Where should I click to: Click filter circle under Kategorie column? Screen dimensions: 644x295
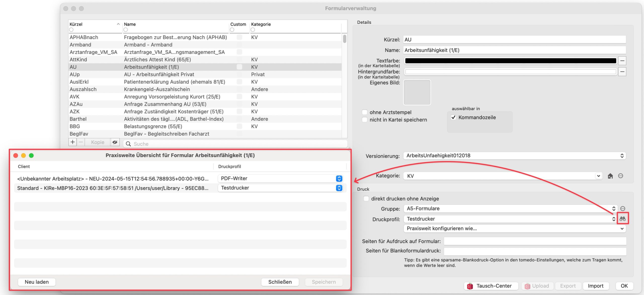pos(253,30)
